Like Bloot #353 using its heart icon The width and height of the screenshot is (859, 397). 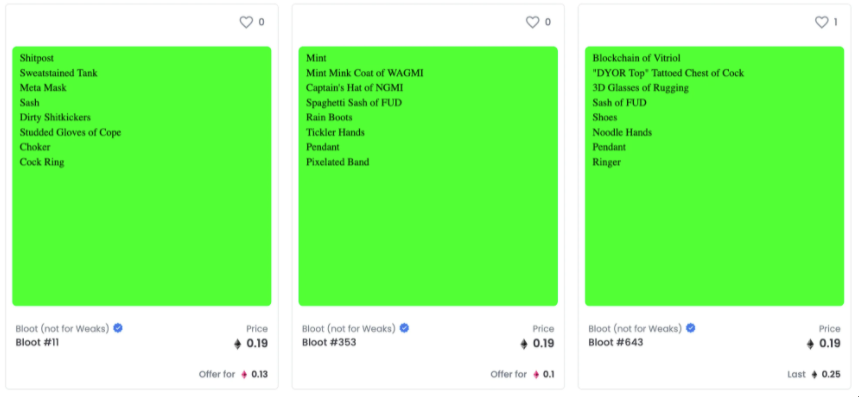[x=532, y=22]
